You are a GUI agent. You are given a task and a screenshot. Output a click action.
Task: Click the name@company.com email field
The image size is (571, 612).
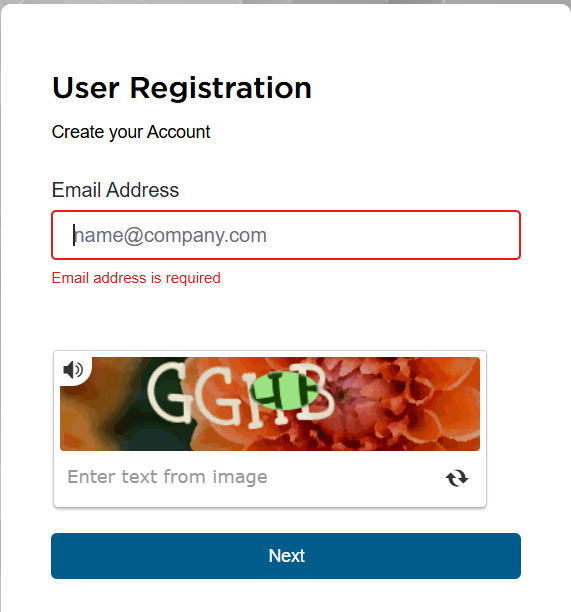(286, 235)
